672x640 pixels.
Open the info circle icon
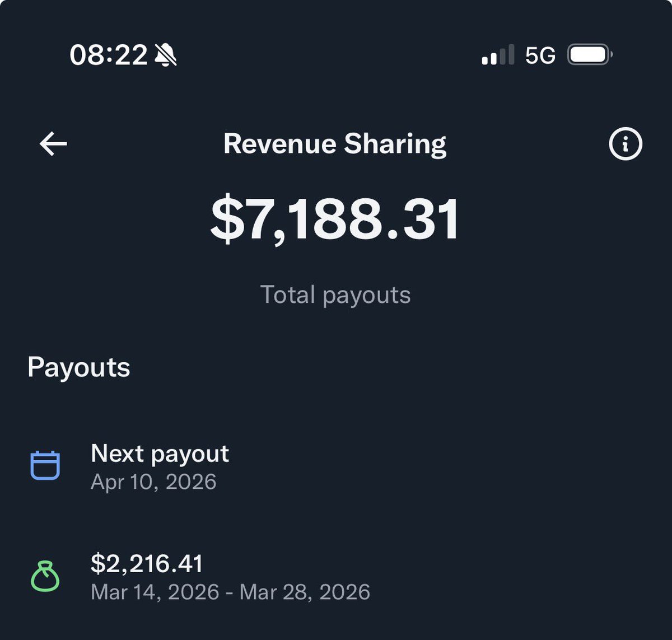(625, 144)
